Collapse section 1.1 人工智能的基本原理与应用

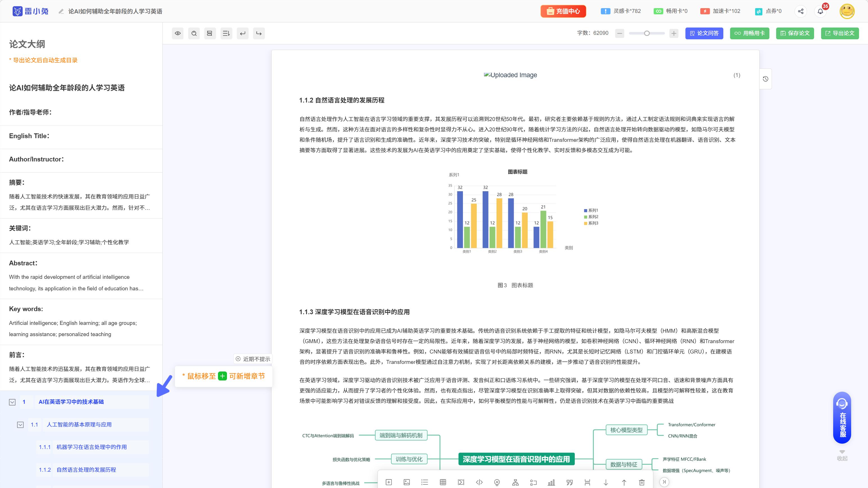pos(20,425)
